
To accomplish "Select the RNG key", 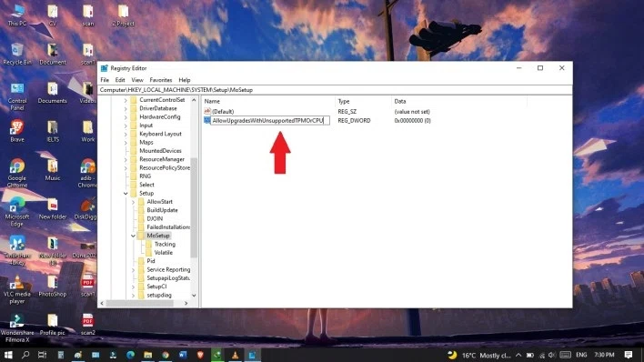I will click(145, 176).
